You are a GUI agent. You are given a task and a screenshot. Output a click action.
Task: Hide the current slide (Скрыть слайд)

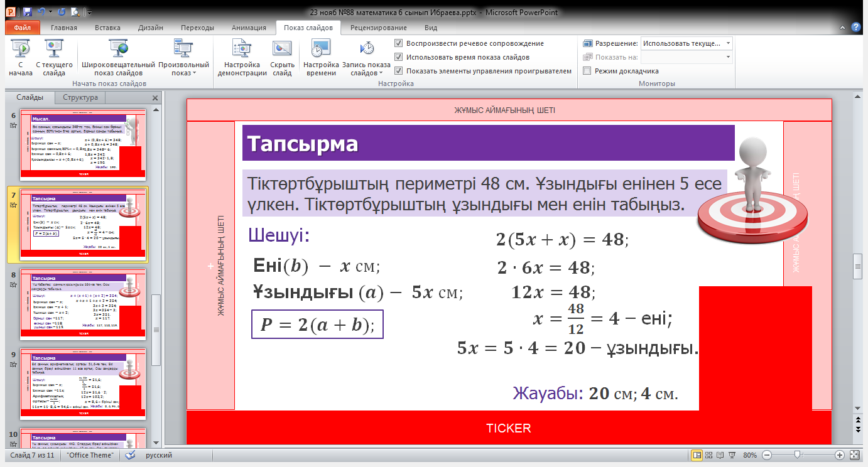point(282,57)
